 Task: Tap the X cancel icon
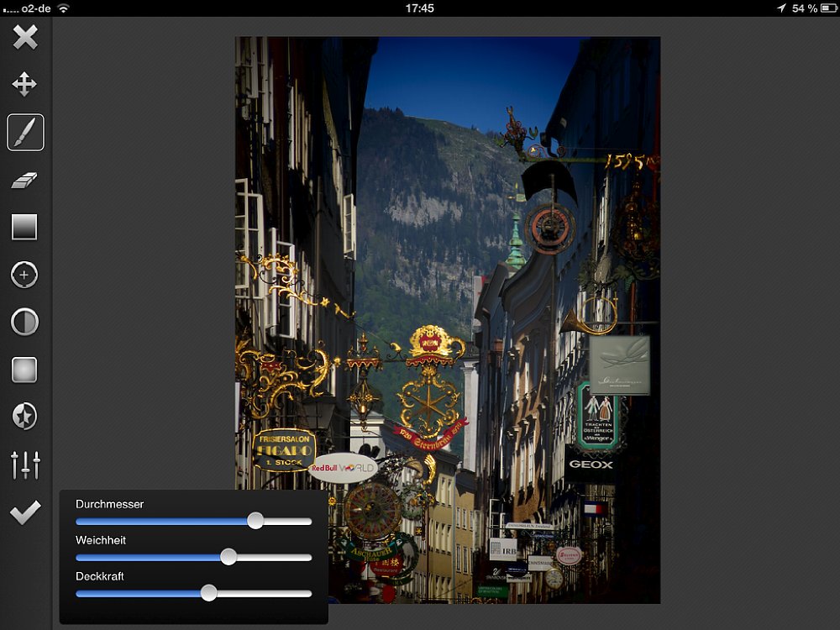point(25,38)
